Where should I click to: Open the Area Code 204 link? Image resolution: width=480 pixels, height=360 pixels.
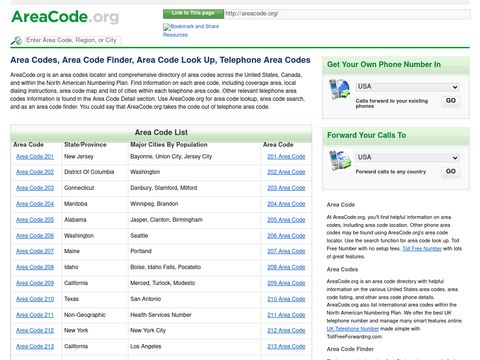click(35, 204)
